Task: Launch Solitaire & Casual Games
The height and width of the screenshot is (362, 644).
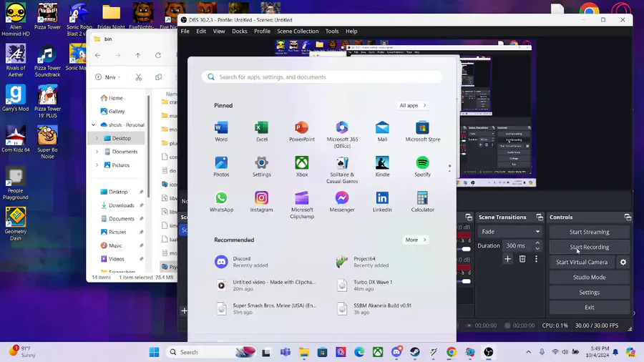Action: 342,170
